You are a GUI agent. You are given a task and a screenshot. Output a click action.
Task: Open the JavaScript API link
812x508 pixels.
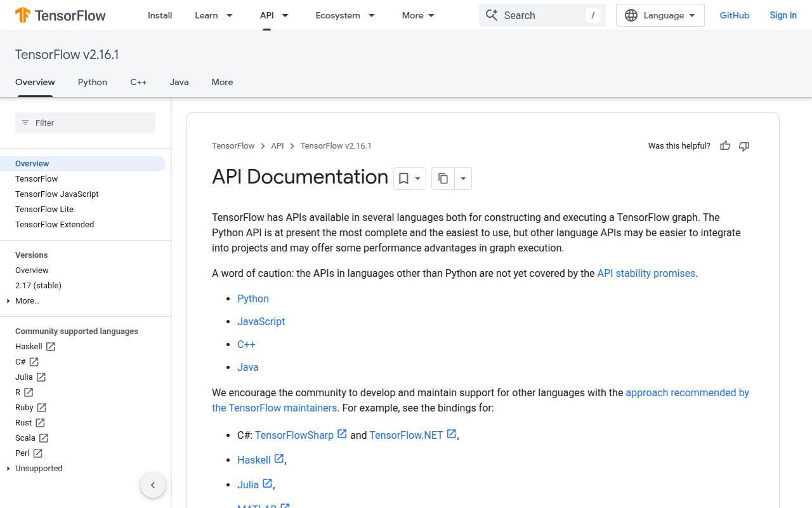(x=261, y=321)
